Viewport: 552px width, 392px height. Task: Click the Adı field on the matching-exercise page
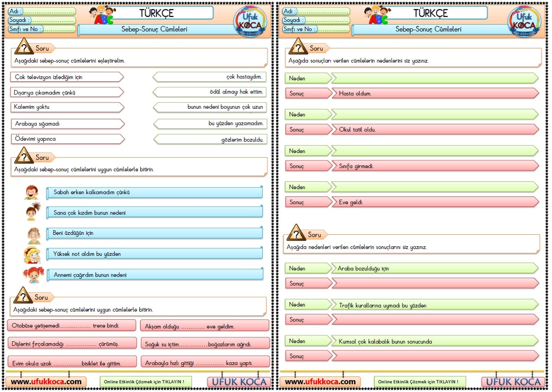point(42,11)
